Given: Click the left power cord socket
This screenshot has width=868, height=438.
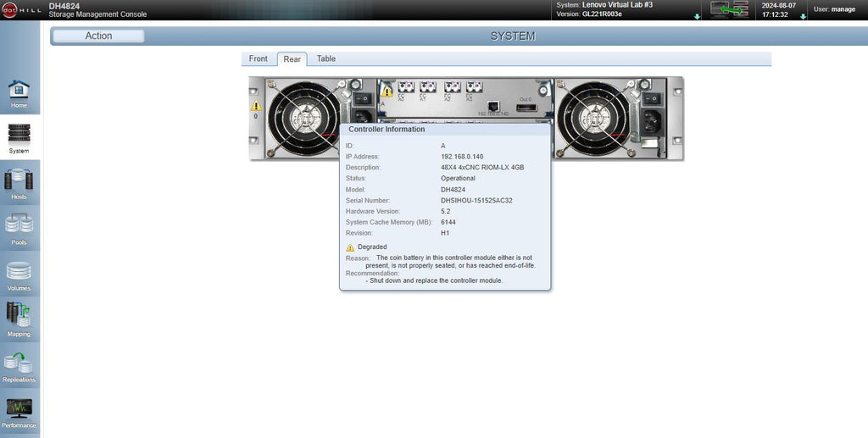Looking at the screenshot, I should click(x=363, y=117).
